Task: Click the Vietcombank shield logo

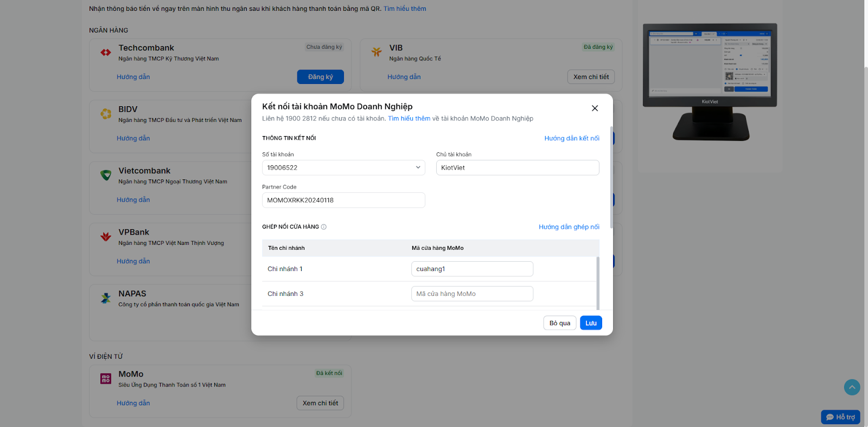Action: 106,175
